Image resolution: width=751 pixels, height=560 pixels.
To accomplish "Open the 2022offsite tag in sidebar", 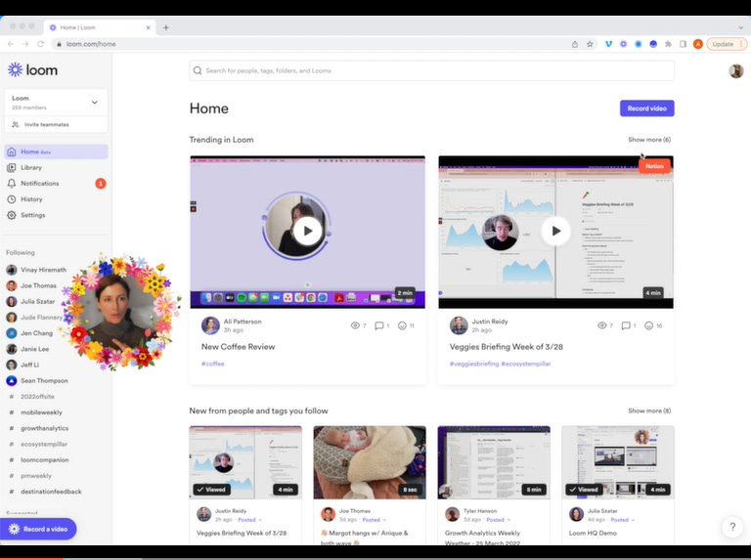I will [x=37, y=397].
